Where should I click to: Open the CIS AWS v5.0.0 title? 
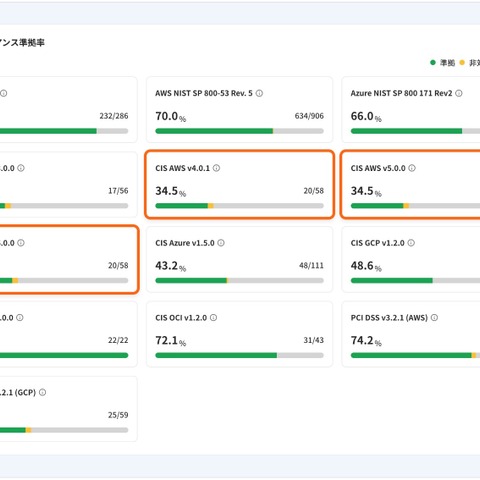click(378, 168)
